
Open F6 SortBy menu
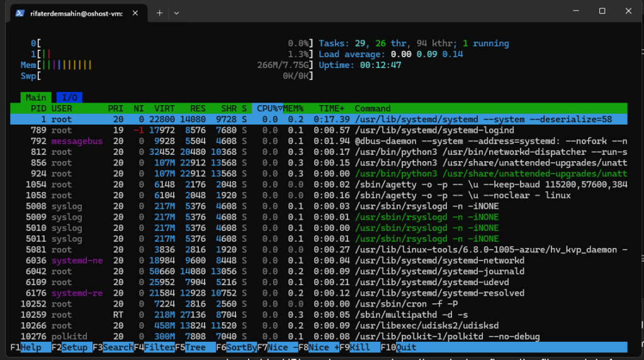point(237,347)
